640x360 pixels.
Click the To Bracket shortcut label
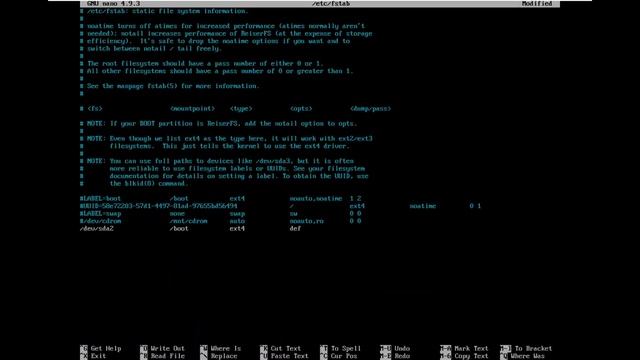pyautogui.click(x=533, y=349)
